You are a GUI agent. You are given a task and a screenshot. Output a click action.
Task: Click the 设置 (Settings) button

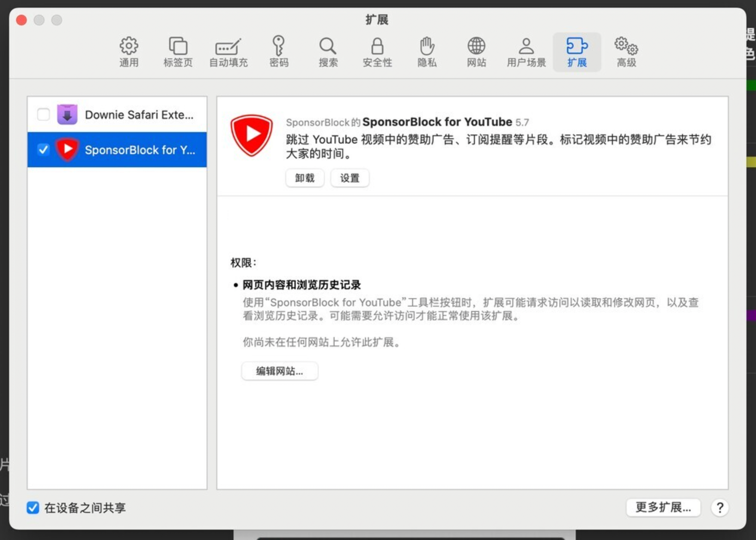coord(350,178)
